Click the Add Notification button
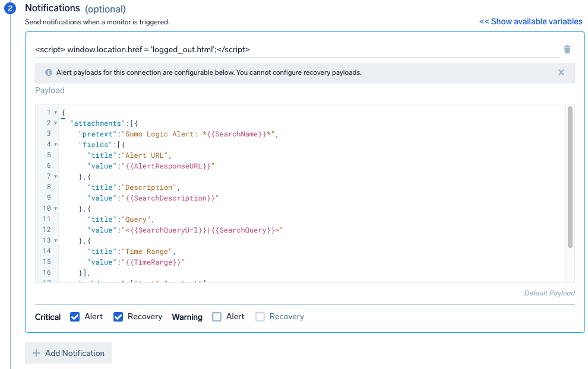 (x=68, y=353)
